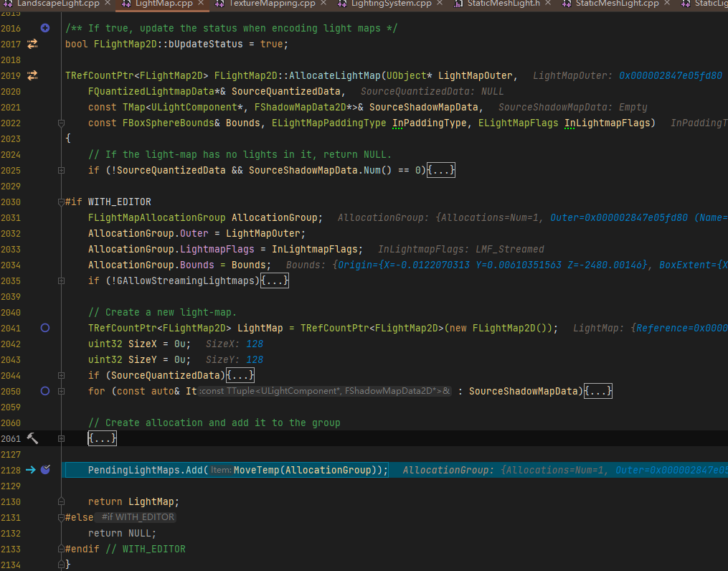The height and width of the screenshot is (571, 728).
Task: Close the LightMap.cpp tab
Action: [201, 3]
